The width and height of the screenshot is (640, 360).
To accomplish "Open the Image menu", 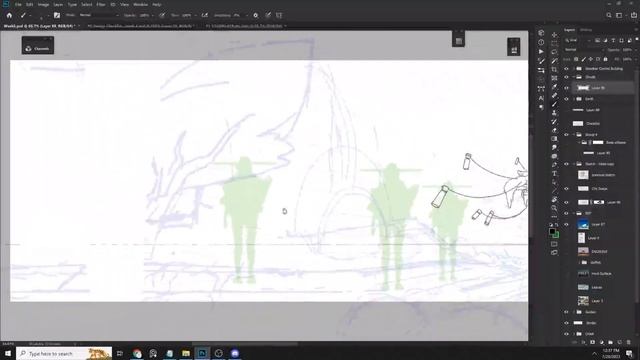I will [43, 4].
